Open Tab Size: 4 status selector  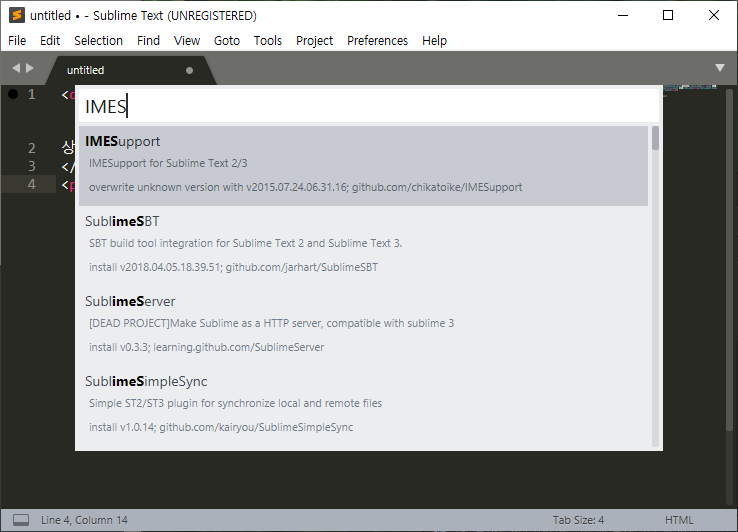[x=578, y=520]
